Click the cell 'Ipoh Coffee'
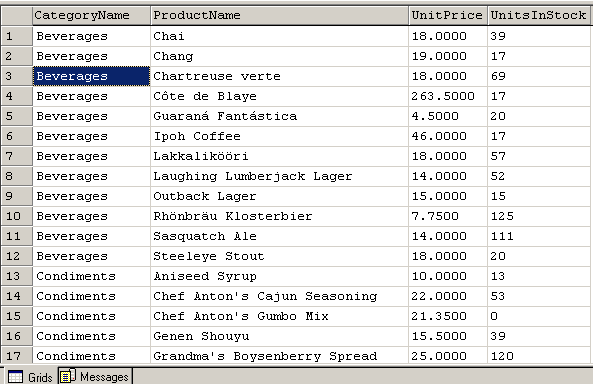 (x=279, y=136)
